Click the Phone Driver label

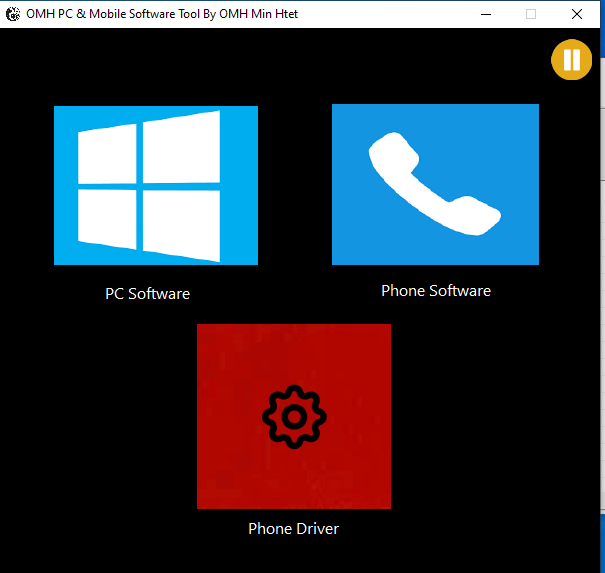pos(293,529)
